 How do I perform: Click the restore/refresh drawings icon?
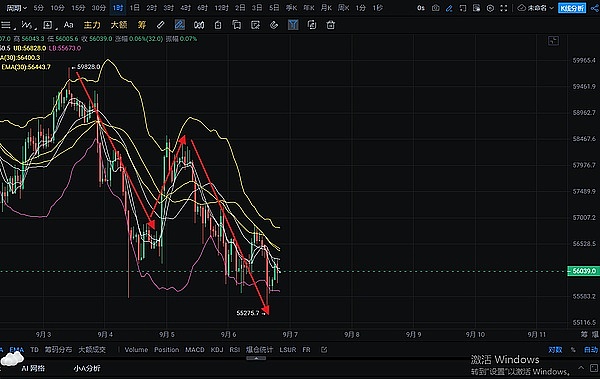312,25
